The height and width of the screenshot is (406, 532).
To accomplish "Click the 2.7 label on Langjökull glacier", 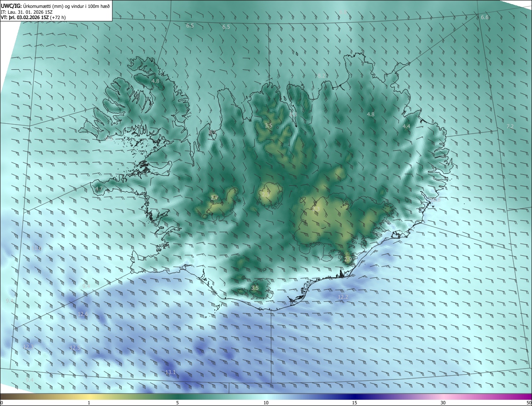I will [x=214, y=198].
